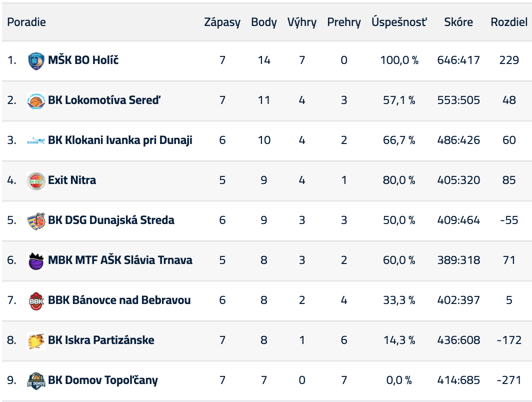Open the MŠK BO Holič team link

pos(83,60)
